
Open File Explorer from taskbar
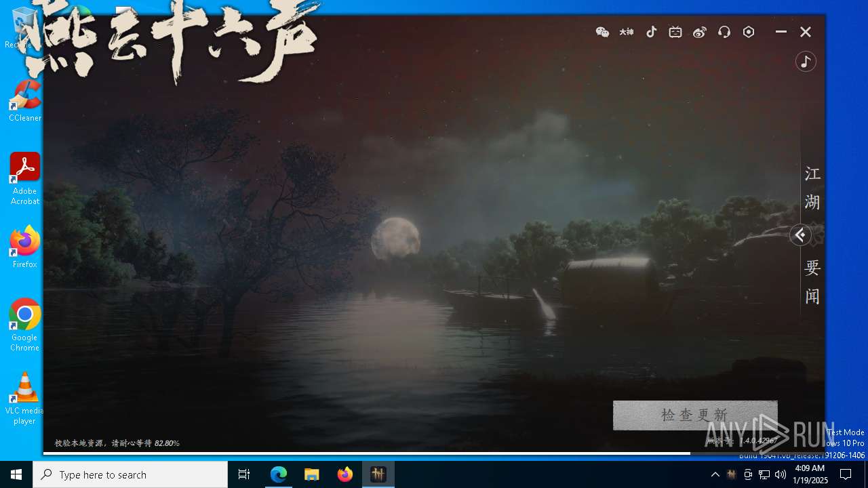point(312,474)
